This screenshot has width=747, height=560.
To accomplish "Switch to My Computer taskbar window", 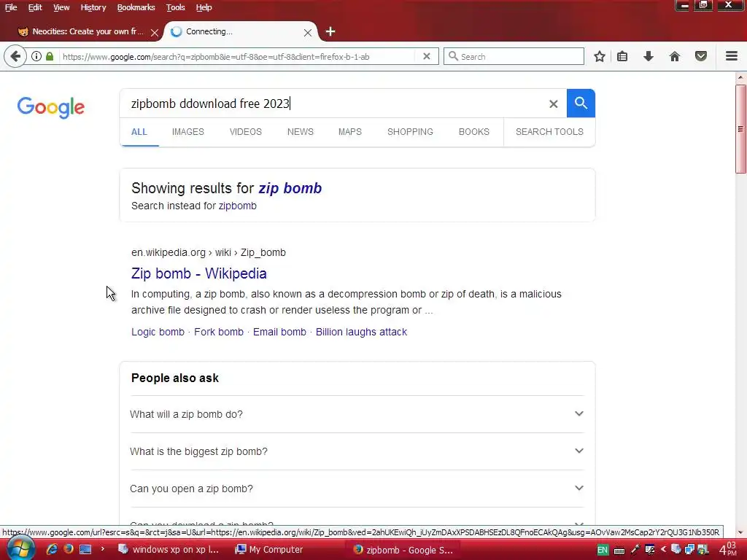I will [x=270, y=550].
